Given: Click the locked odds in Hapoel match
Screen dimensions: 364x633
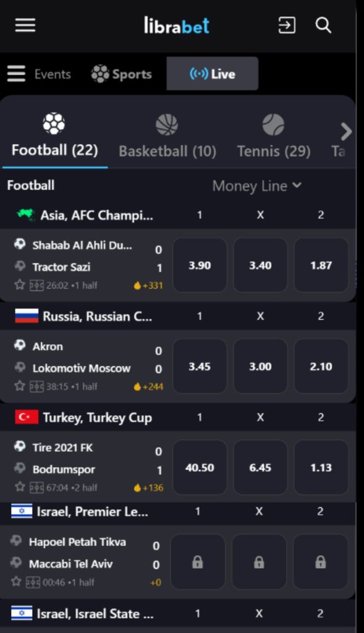Looking at the screenshot, I should [x=199, y=561].
